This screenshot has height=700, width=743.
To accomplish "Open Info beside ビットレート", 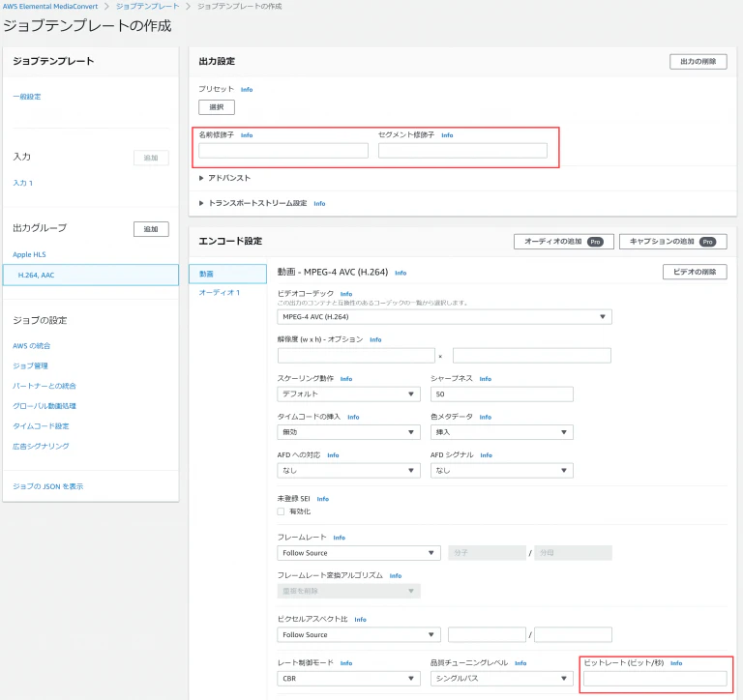I will tap(676, 663).
